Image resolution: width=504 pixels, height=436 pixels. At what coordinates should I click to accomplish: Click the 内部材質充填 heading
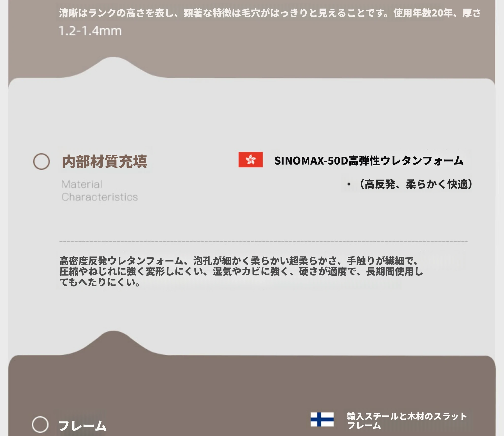104,162
